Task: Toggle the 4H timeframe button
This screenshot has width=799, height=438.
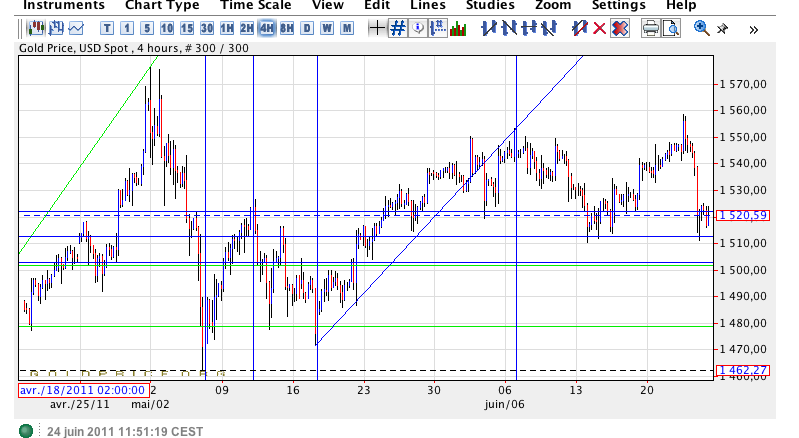Action: tap(267, 28)
